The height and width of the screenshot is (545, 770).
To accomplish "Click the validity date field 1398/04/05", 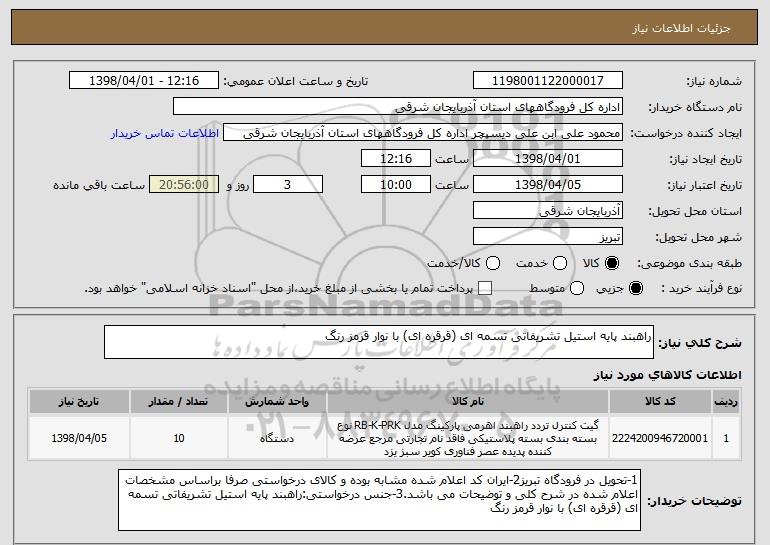I will (x=548, y=185).
